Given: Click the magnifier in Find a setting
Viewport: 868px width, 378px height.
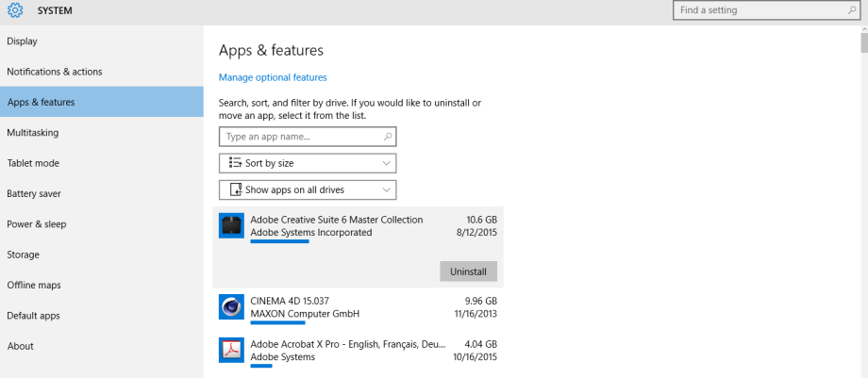Looking at the screenshot, I should click(x=851, y=10).
